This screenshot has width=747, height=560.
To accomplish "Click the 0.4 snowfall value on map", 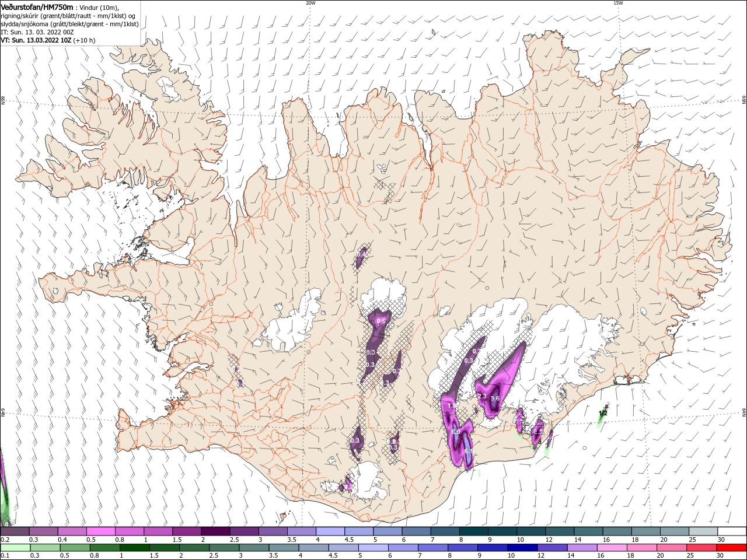I will [361, 254].
